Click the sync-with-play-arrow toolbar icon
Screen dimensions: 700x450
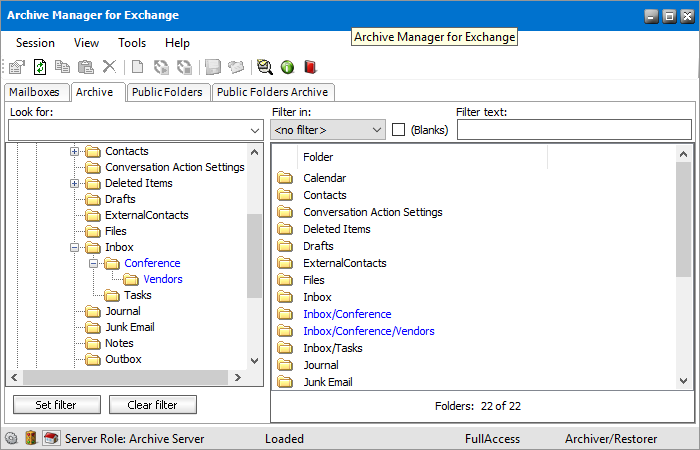161,67
